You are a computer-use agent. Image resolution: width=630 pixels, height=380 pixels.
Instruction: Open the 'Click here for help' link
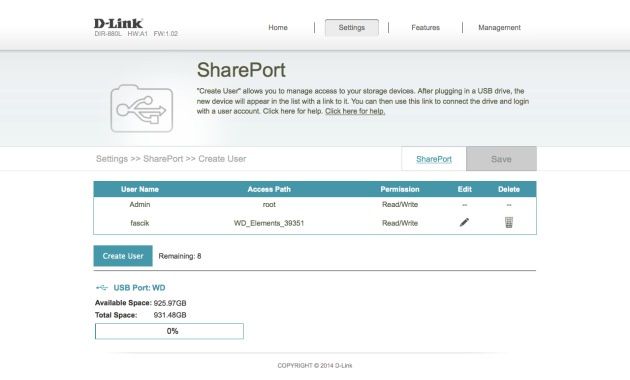point(355,111)
